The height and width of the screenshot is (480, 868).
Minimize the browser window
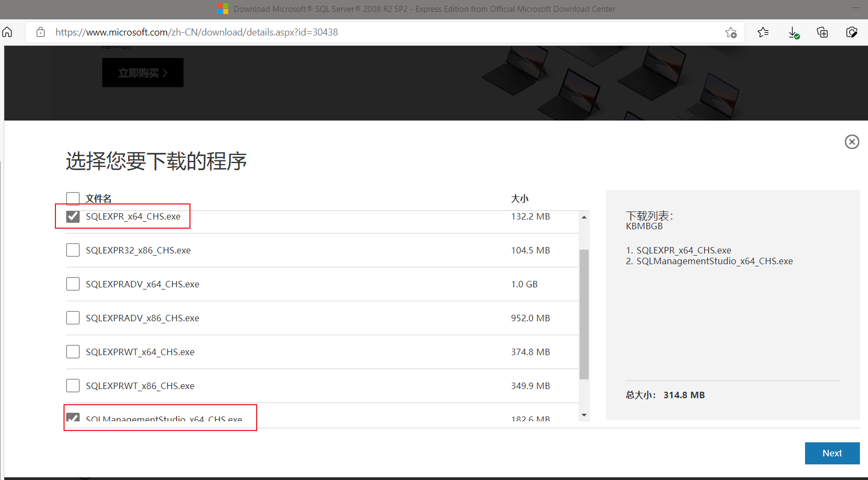[x=856, y=8]
